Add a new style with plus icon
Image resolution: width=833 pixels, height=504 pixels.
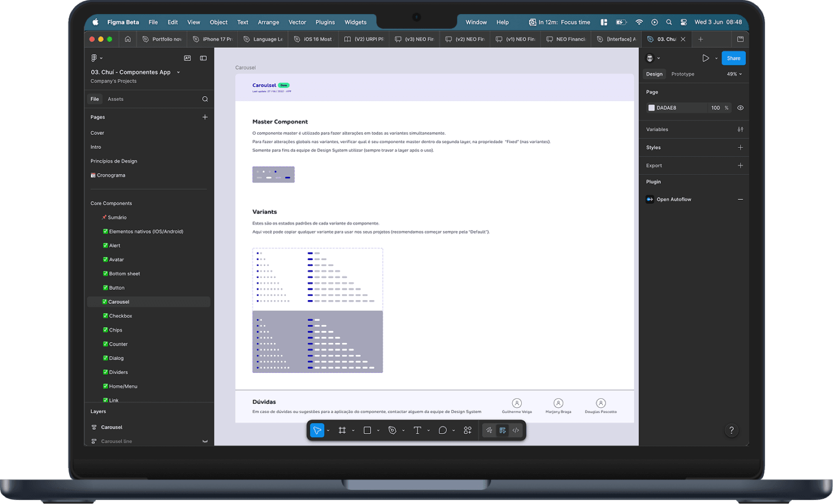coord(740,148)
